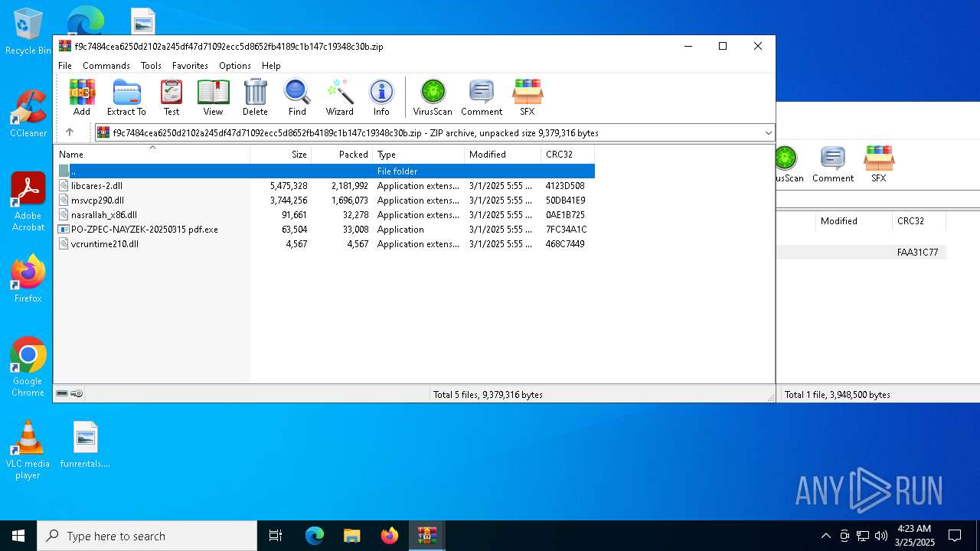Open Recycle Bin desktop icon
980x551 pixels.
pyautogui.click(x=28, y=31)
